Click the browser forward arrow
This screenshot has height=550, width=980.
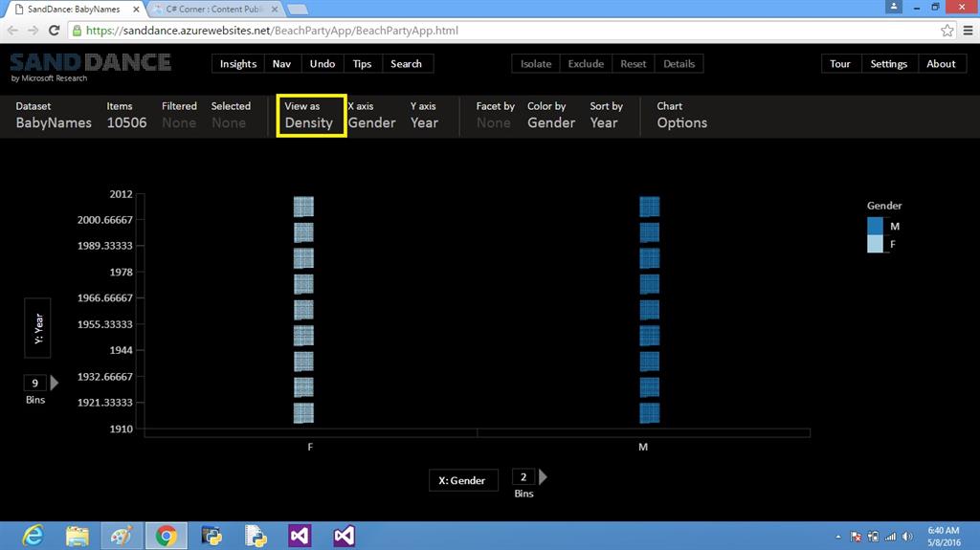point(33,31)
